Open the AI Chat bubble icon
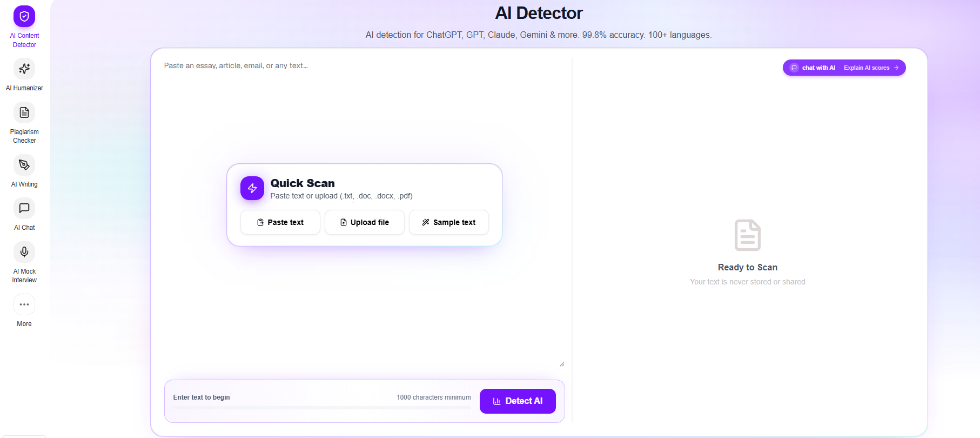This screenshot has height=438, width=980. tap(24, 208)
